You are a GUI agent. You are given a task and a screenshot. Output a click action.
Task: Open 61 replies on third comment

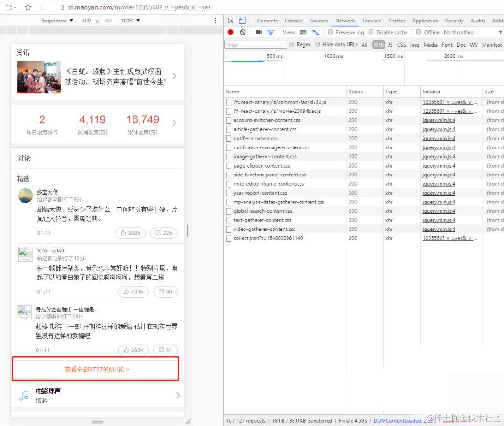(x=166, y=350)
